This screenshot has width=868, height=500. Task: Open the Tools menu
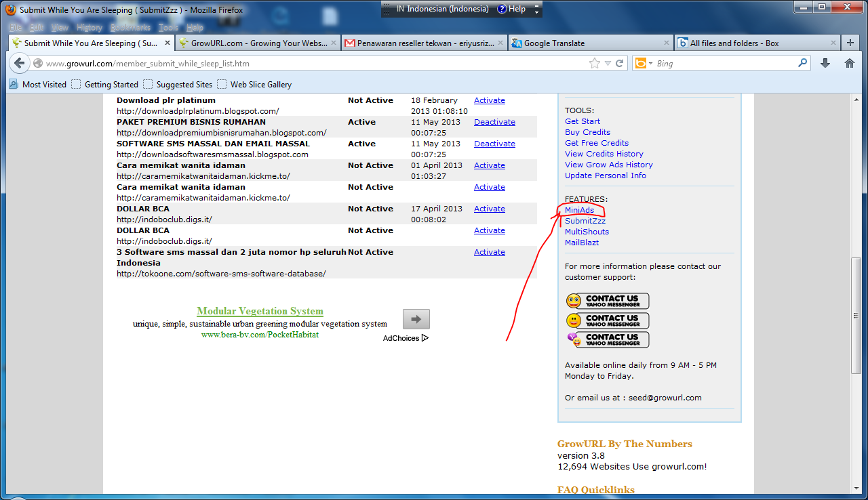tap(168, 28)
